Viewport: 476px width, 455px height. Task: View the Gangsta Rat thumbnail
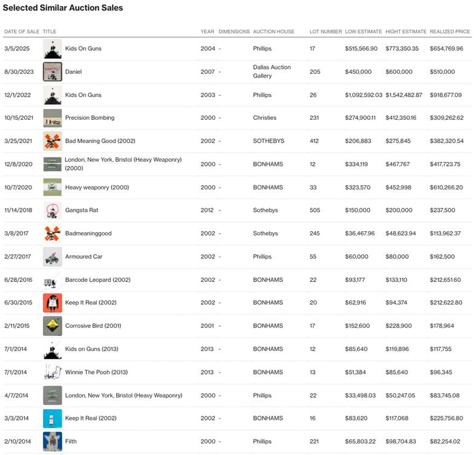53,211
